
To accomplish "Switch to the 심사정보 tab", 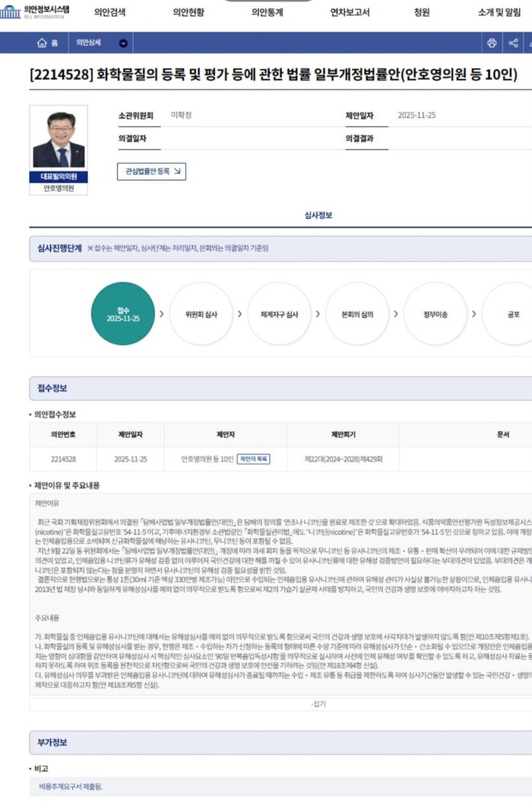I will pos(318,215).
